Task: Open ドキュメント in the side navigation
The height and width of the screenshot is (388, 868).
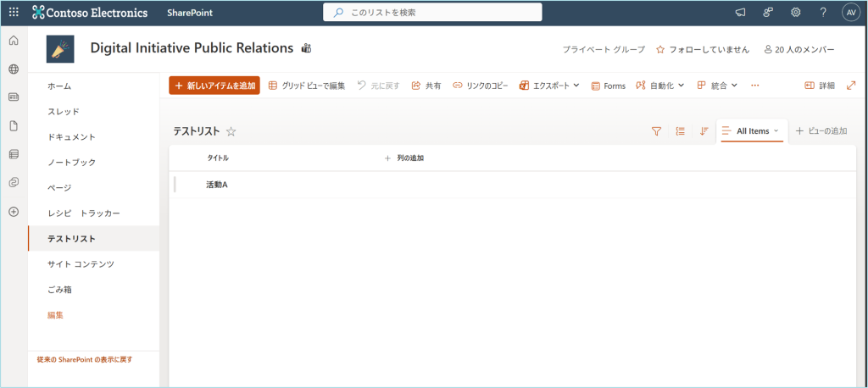Action: point(71,137)
